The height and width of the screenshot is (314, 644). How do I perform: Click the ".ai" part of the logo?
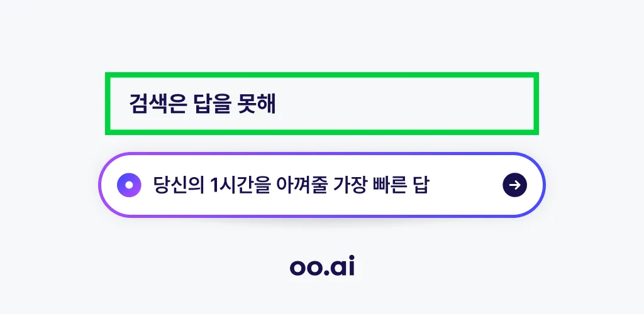pyautogui.click(x=340, y=266)
